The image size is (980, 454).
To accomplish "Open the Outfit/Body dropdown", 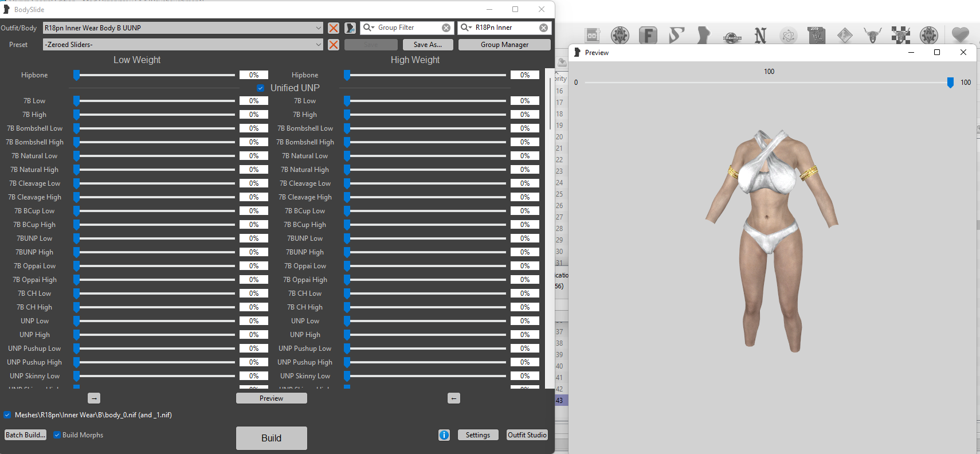I will [183, 28].
